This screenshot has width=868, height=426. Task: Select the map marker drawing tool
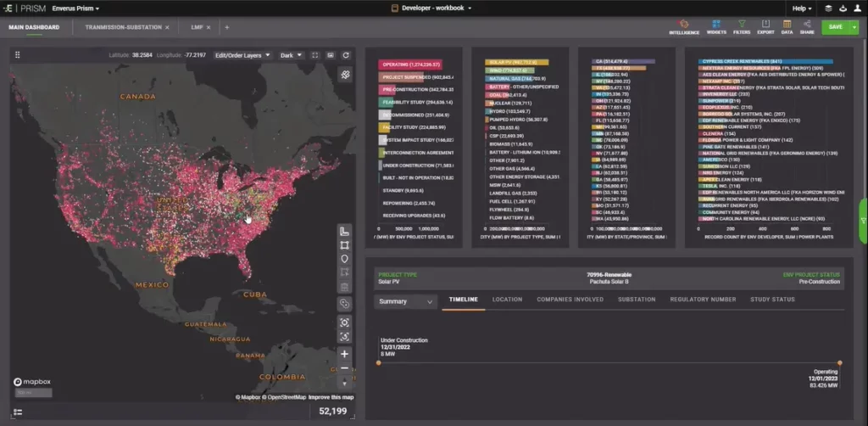click(345, 259)
